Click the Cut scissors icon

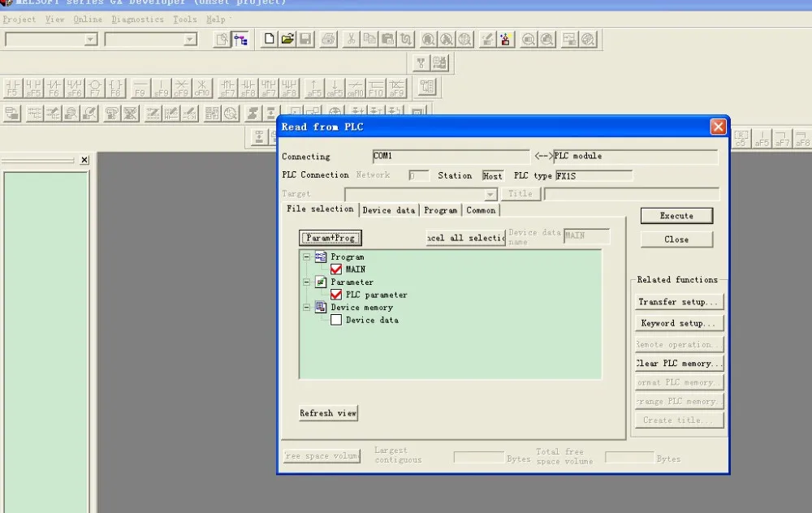tap(351, 39)
